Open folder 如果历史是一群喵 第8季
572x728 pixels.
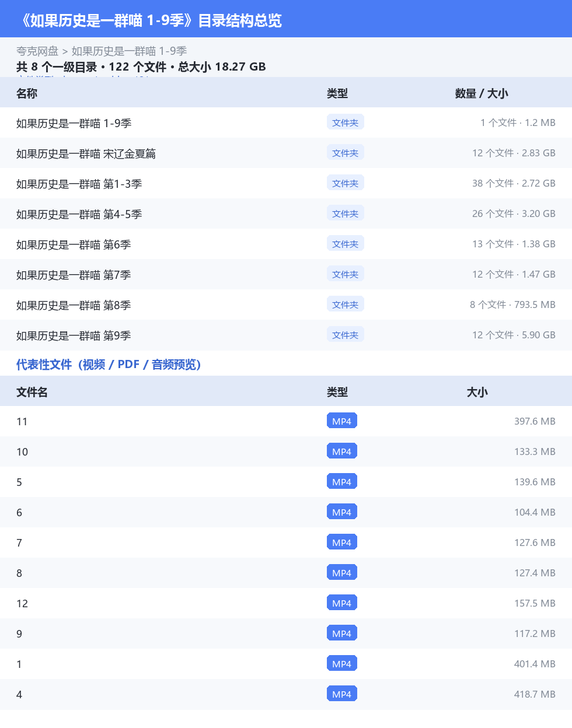pyautogui.click(x=74, y=305)
